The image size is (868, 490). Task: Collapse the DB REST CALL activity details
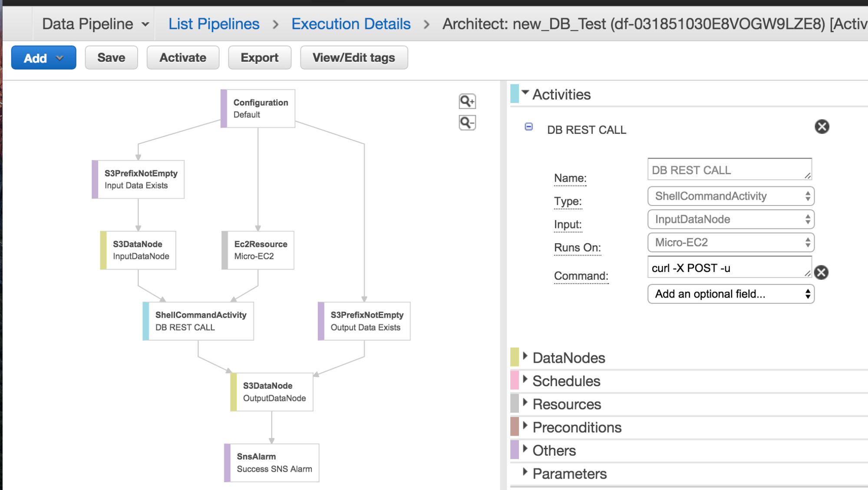(528, 127)
